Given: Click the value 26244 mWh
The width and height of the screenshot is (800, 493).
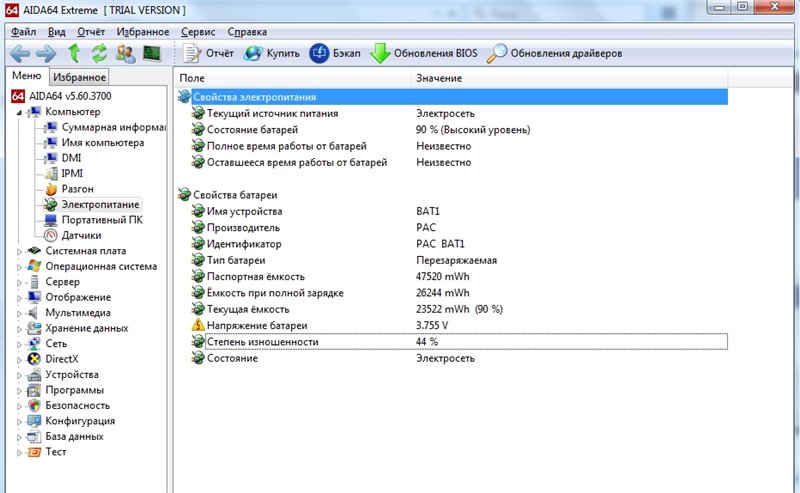Looking at the screenshot, I should 442,293.
